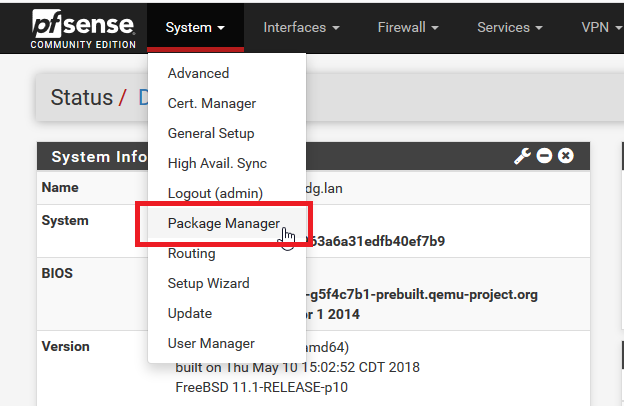Viewport: 624px width, 406px height.
Task: Close the System Information widget
Action: click(x=566, y=156)
